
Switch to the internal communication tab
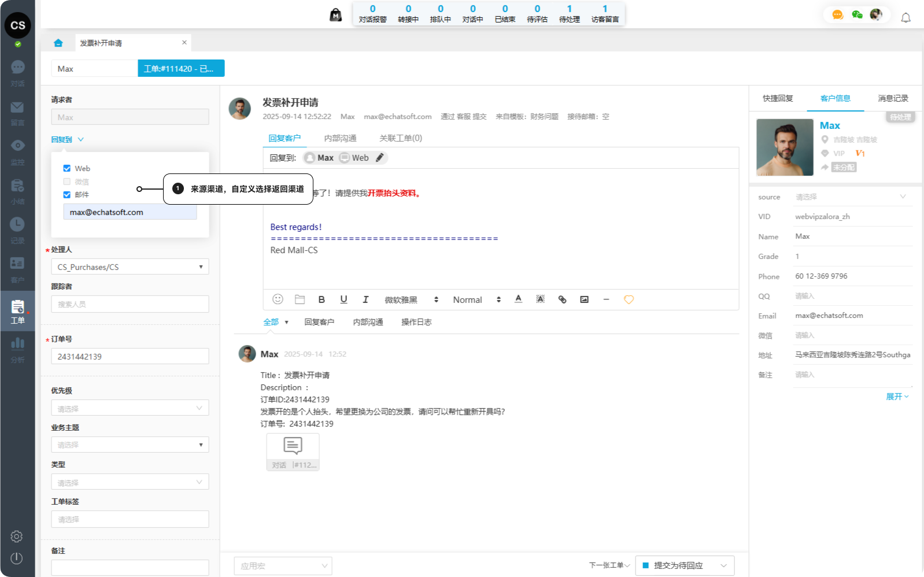click(340, 138)
